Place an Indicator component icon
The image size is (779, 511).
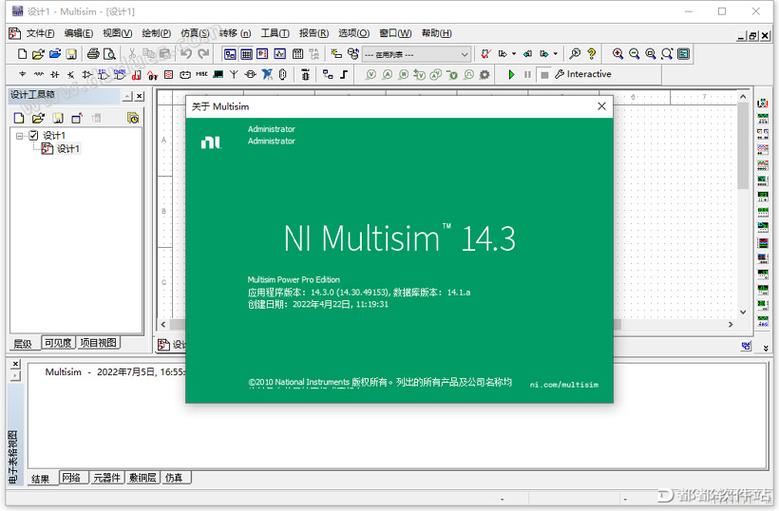169,74
